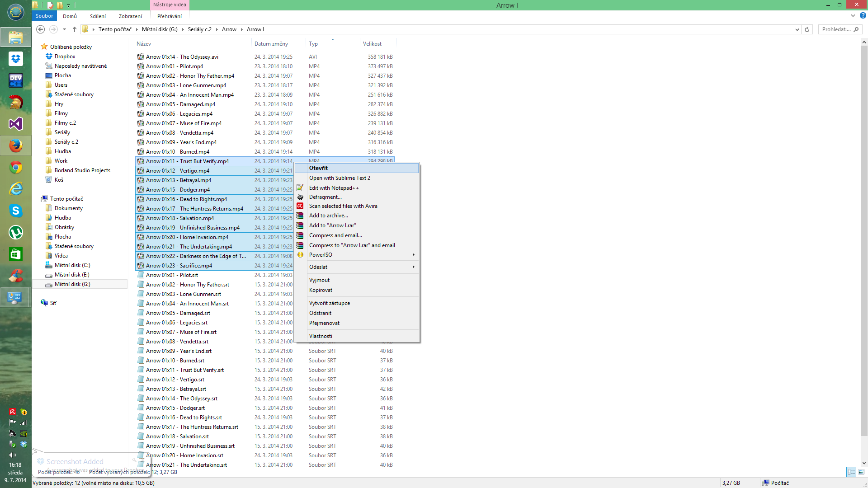
Task: Open address bar history dropdown
Action: pyautogui.click(x=797, y=29)
